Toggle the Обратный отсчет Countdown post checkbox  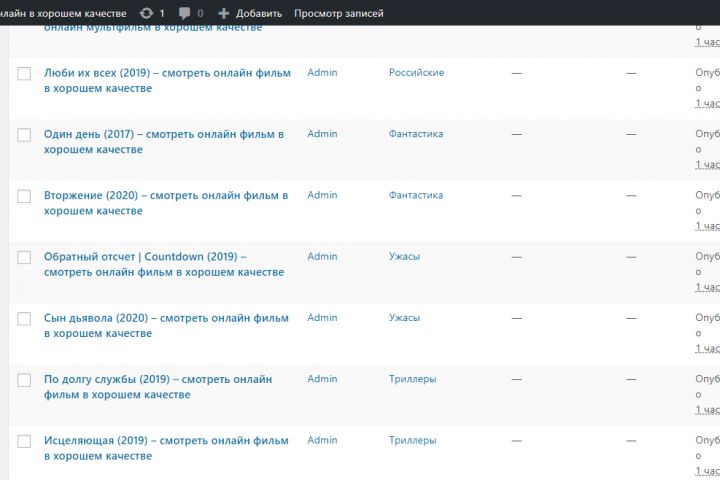tap(25, 258)
